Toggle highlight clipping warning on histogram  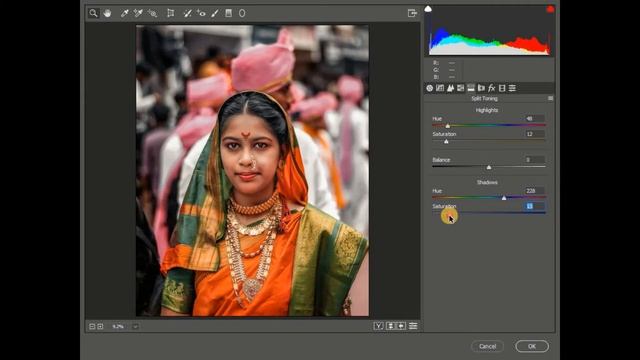tap(550, 9)
